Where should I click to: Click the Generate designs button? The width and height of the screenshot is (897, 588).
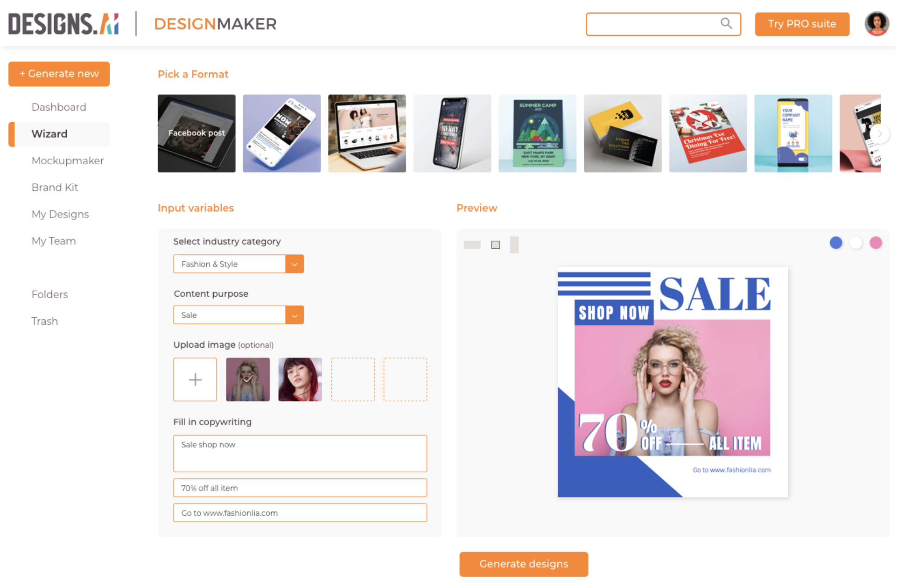point(524,564)
